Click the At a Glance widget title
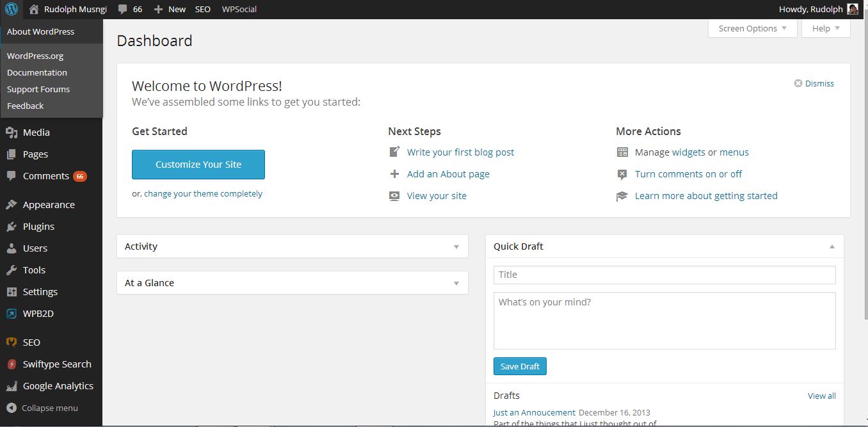 (149, 283)
